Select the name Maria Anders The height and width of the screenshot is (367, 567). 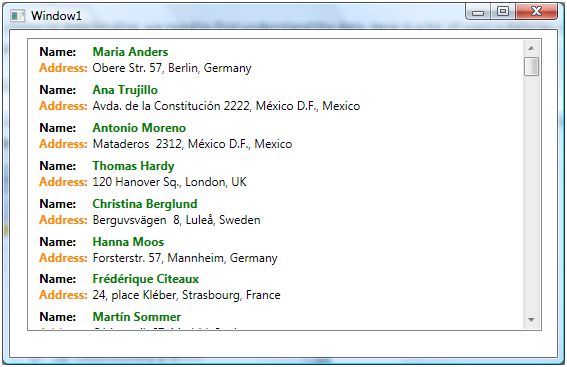click(130, 52)
